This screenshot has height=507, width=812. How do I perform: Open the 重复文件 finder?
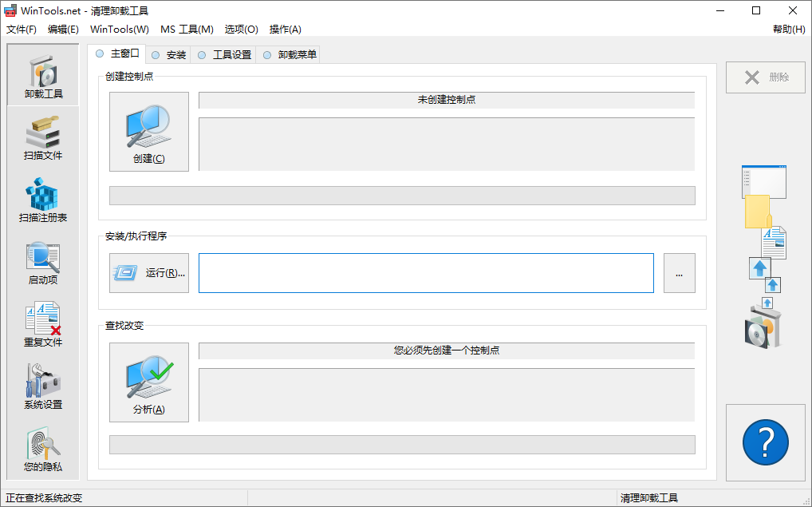pos(41,322)
